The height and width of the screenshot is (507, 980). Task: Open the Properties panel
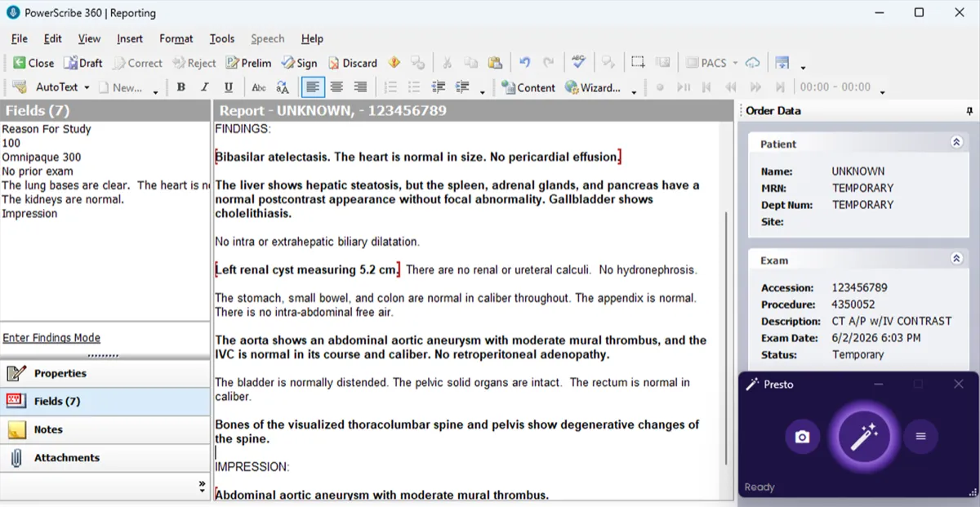(x=105, y=373)
